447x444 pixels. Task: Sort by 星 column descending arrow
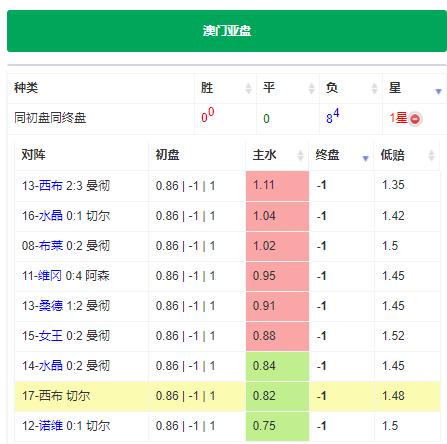point(438,91)
